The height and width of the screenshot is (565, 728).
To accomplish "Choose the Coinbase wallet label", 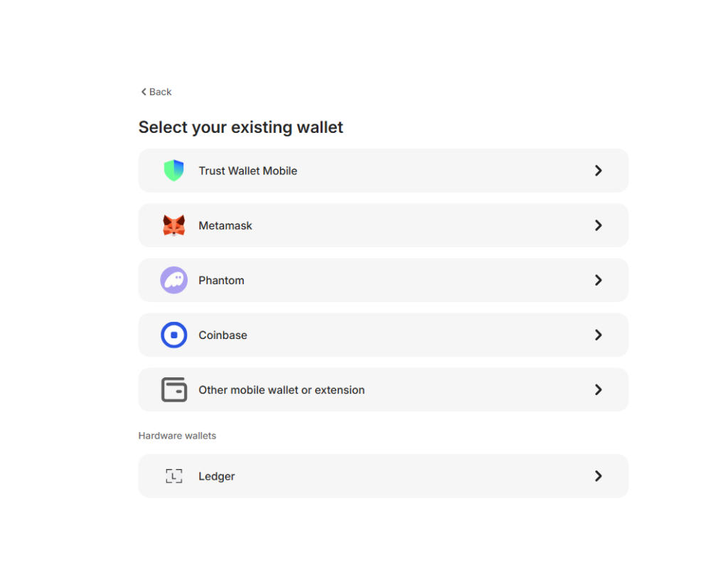I will pyautogui.click(x=223, y=335).
